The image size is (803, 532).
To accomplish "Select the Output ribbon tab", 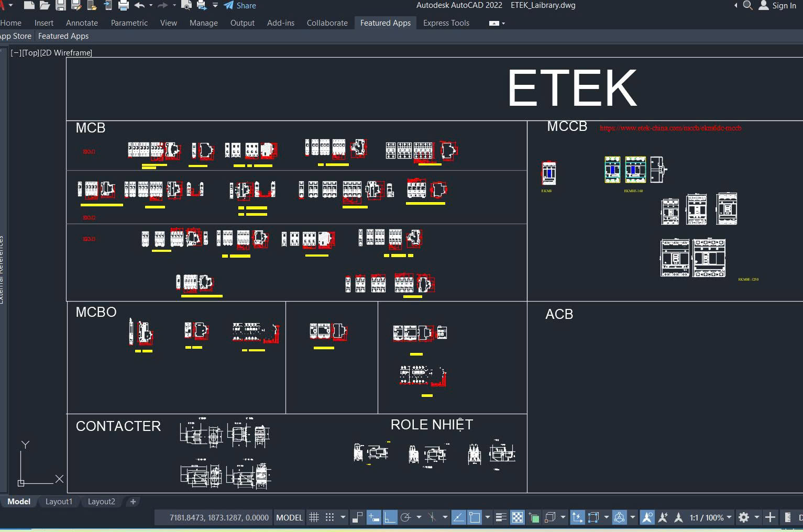I will point(243,23).
